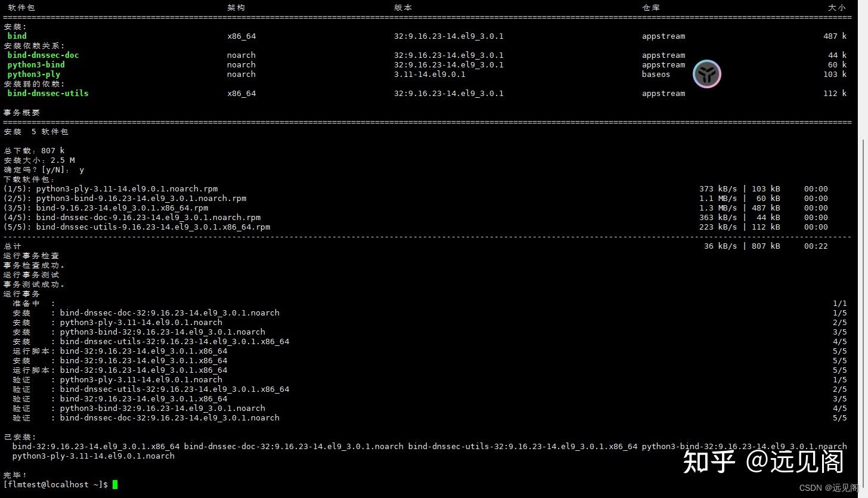Click the 软件包 column header
Image resolution: width=868 pixels, height=498 pixels.
coord(21,7)
